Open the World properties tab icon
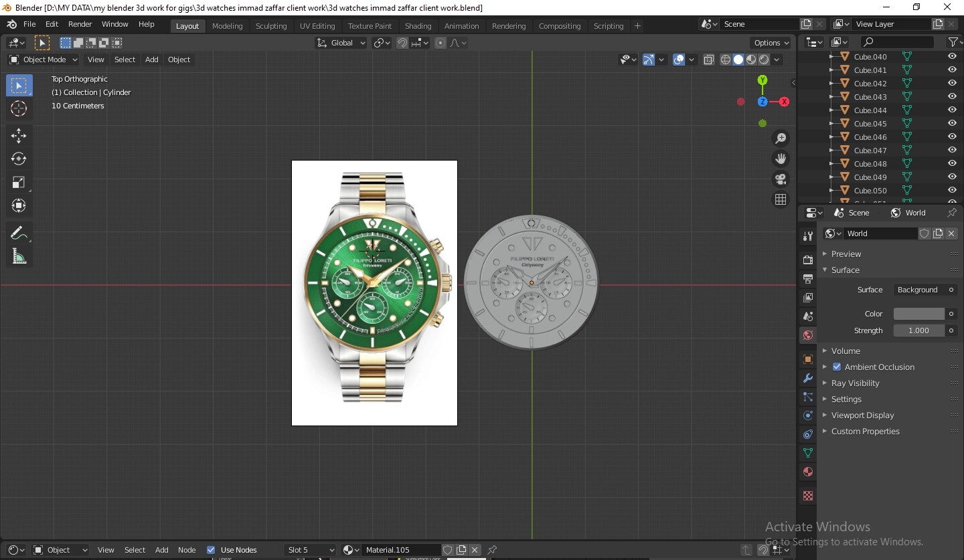 click(808, 335)
